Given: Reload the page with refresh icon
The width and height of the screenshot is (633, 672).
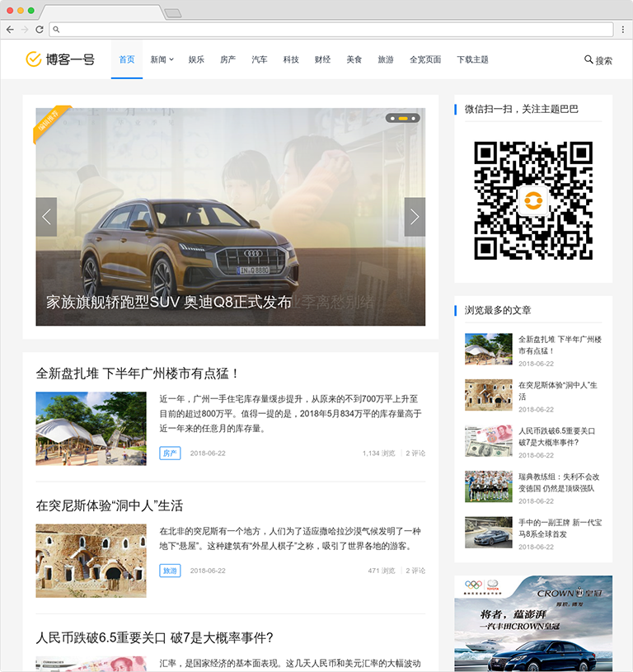Looking at the screenshot, I should pyautogui.click(x=39, y=29).
